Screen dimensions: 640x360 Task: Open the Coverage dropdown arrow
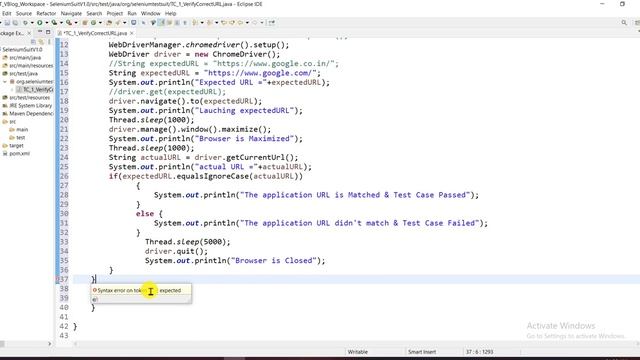click(x=61, y=23)
